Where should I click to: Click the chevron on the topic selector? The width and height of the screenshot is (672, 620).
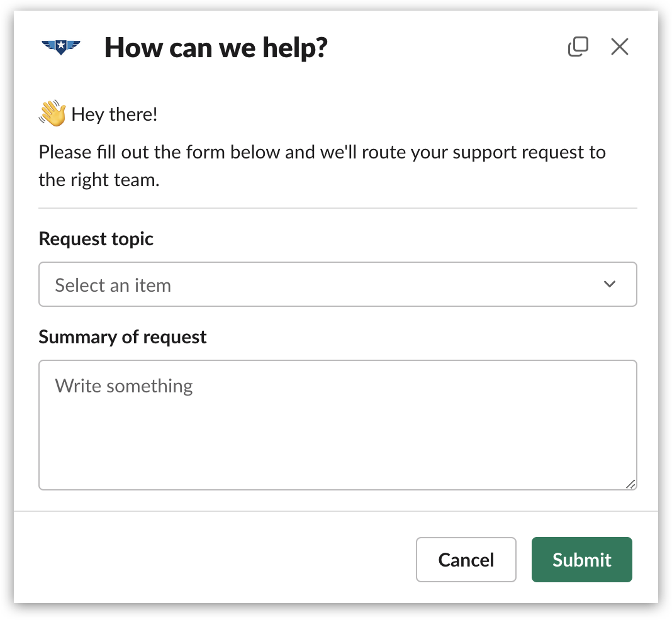coord(609,284)
